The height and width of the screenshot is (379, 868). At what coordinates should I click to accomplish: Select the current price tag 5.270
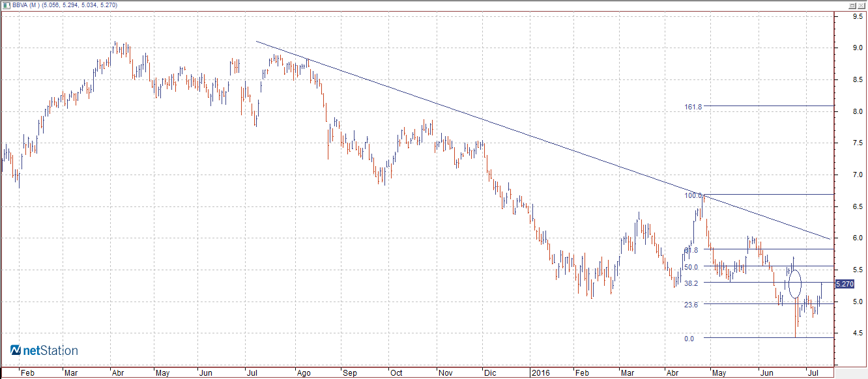[844, 284]
